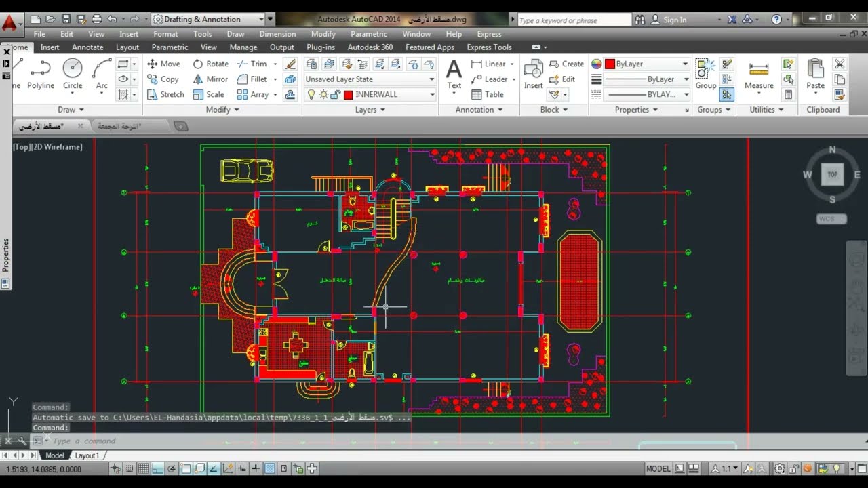Click the Edit block tool
Viewport: 868px width, 488px height.
pos(562,79)
